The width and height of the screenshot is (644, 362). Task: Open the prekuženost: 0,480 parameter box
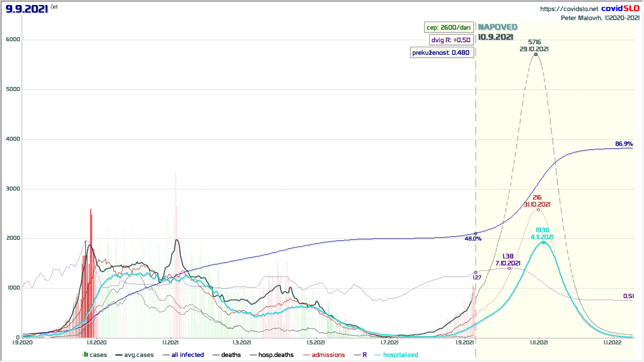(442, 53)
